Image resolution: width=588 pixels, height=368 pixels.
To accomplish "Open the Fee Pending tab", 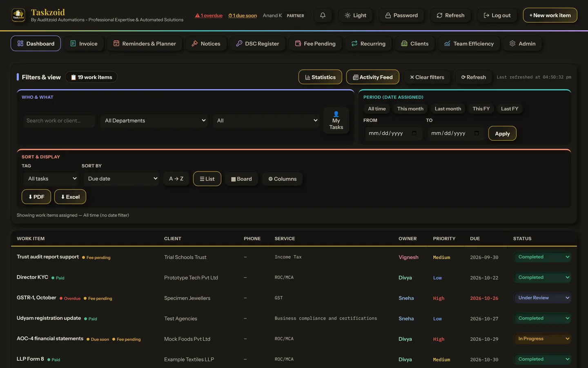I will [315, 43].
